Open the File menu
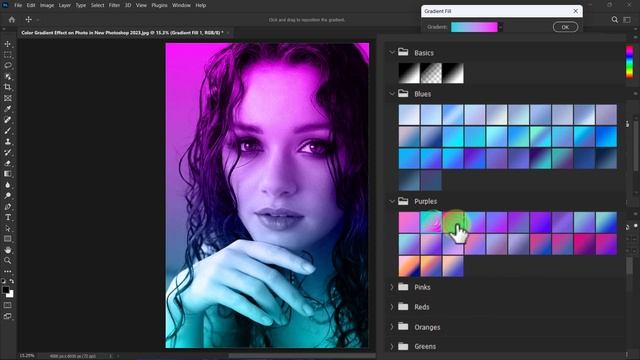The image size is (640, 360). pos(18,5)
